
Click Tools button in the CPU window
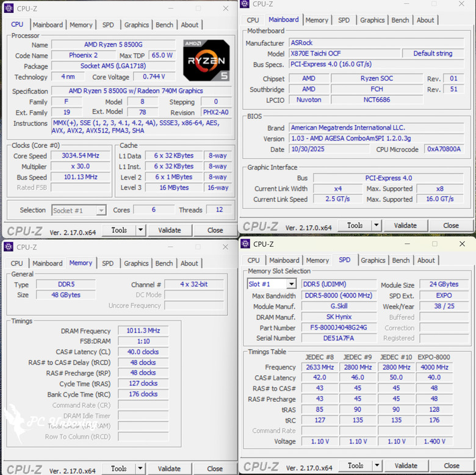click(119, 230)
